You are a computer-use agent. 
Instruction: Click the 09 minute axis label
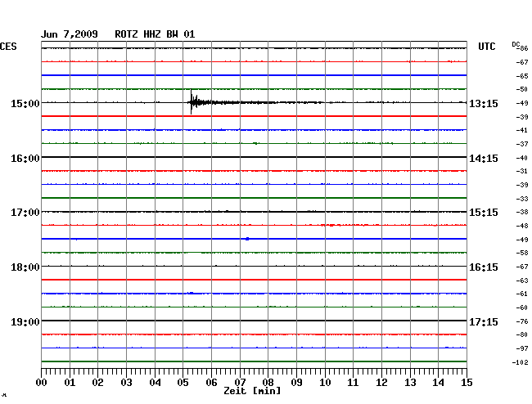[x=296, y=383]
